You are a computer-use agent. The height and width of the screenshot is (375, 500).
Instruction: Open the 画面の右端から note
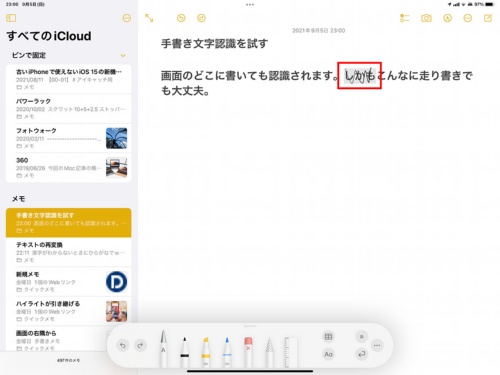[69, 339]
